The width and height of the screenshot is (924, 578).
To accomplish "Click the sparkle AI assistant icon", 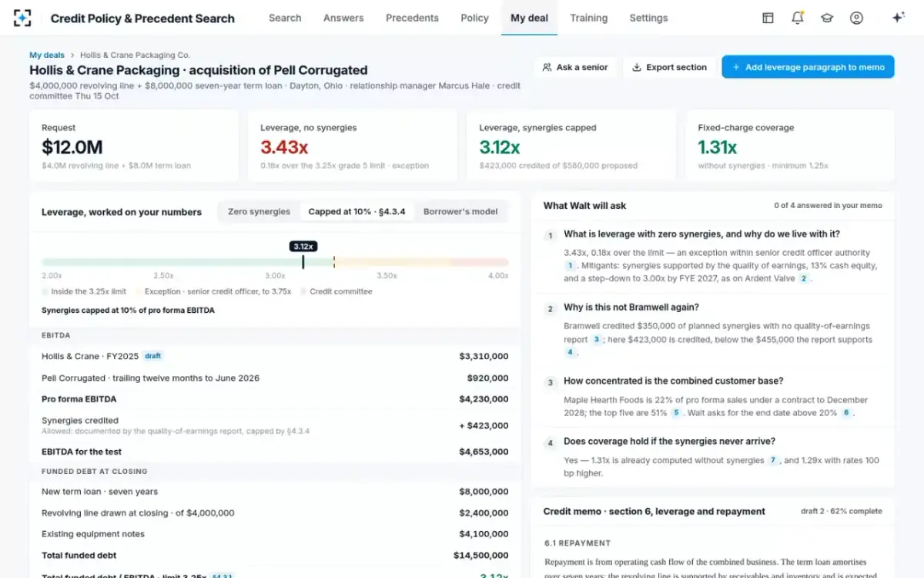I will click(x=898, y=18).
